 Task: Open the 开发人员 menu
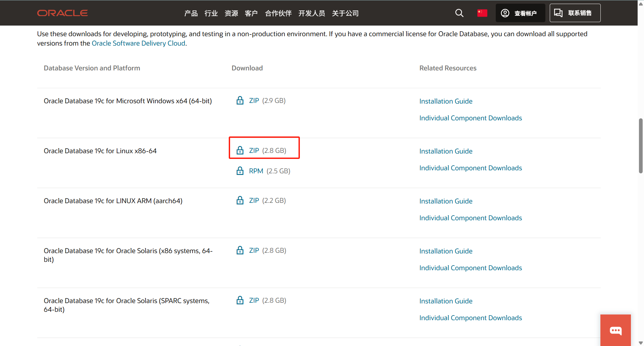click(x=312, y=13)
